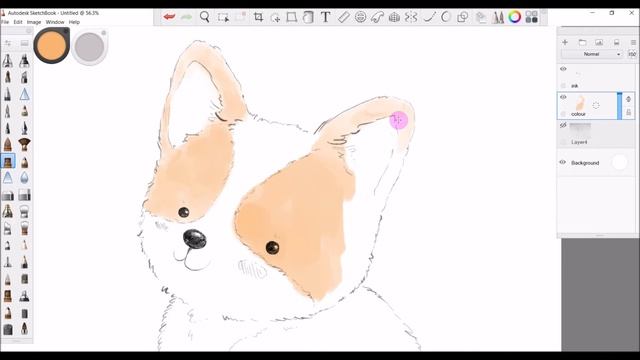This screenshot has width=640, height=360.
Task: Select the ink layer name
Action: [x=575, y=86]
